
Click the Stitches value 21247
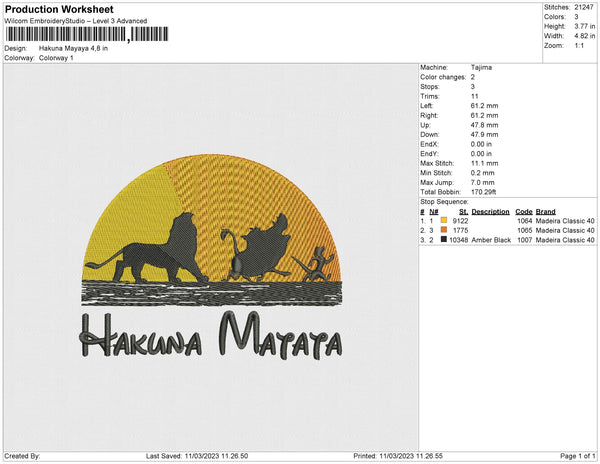coord(584,7)
